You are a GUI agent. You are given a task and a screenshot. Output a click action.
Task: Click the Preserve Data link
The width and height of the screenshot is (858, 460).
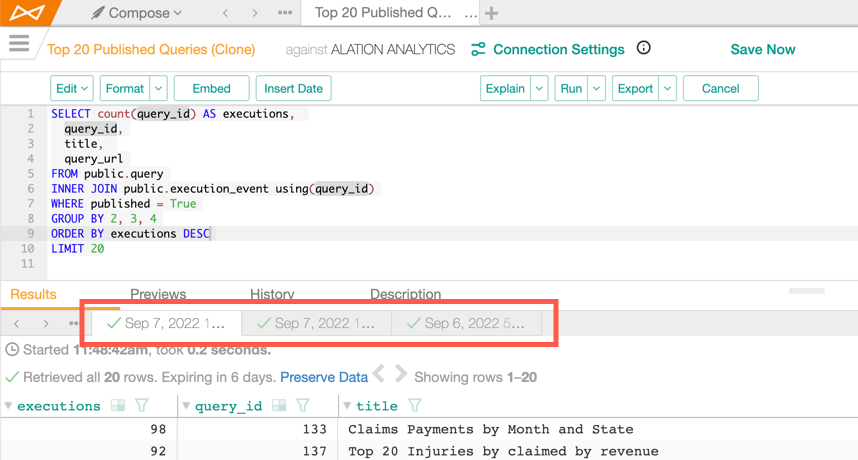(x=324, y=377)
